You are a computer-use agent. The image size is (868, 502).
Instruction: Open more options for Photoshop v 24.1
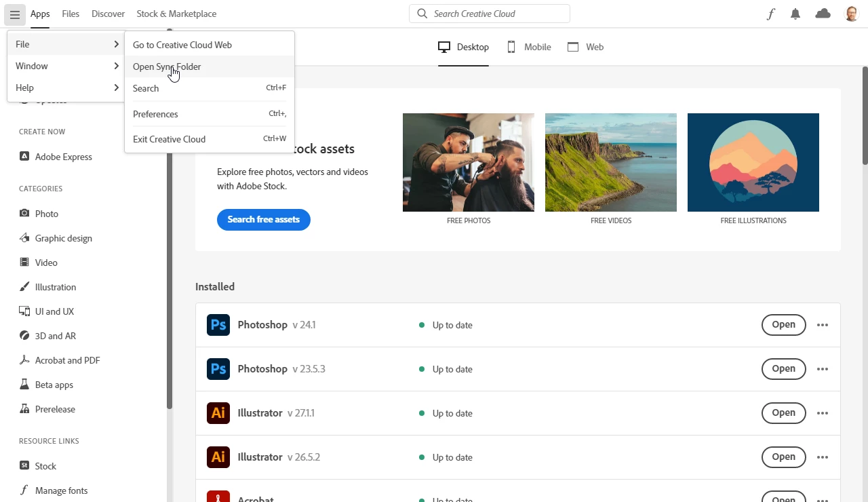pos(823,325)
